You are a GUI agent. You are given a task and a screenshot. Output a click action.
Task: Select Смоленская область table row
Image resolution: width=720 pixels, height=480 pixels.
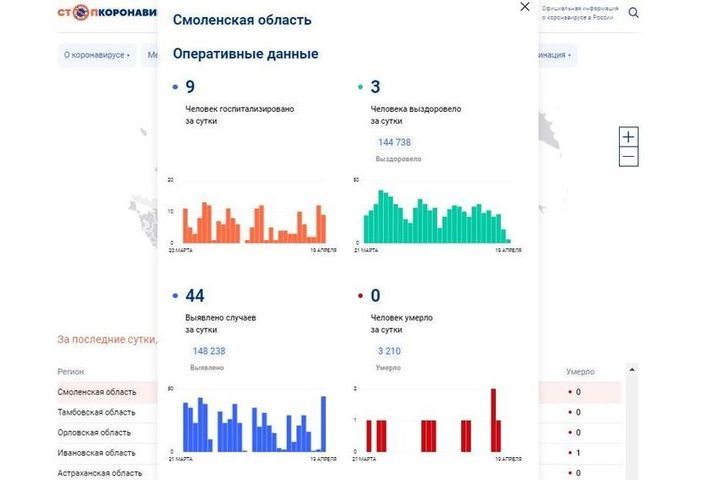click(x=96, y=392)
